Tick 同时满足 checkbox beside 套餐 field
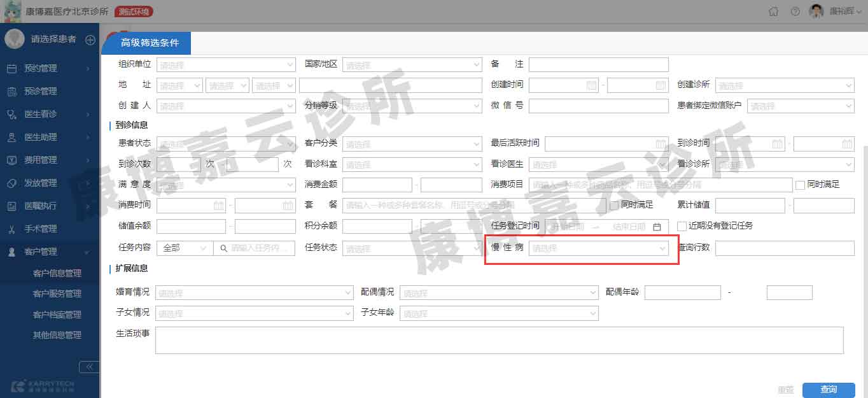This screenshot has height=398, width=868. pyautogui.click(x=614, y=205)
